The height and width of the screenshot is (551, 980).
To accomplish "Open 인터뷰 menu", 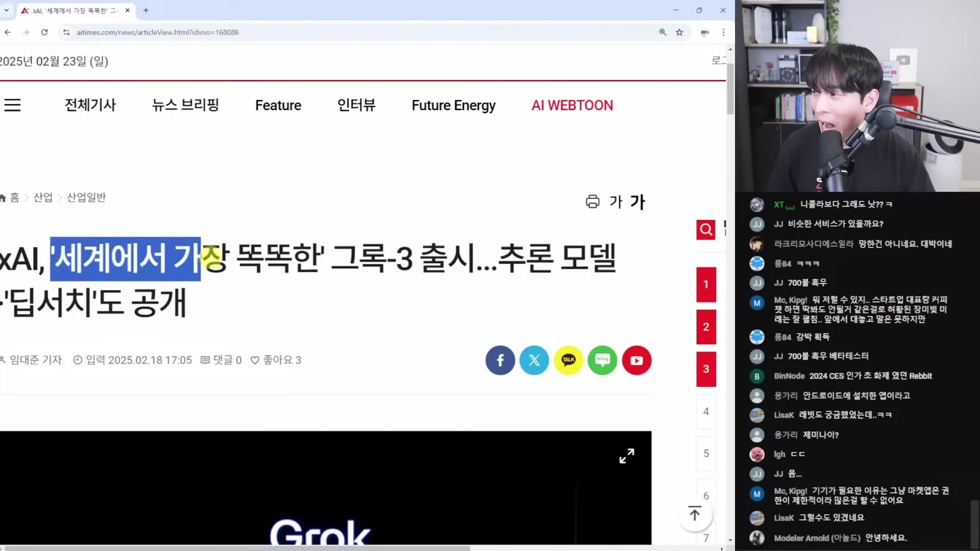I will coord(357,105).
